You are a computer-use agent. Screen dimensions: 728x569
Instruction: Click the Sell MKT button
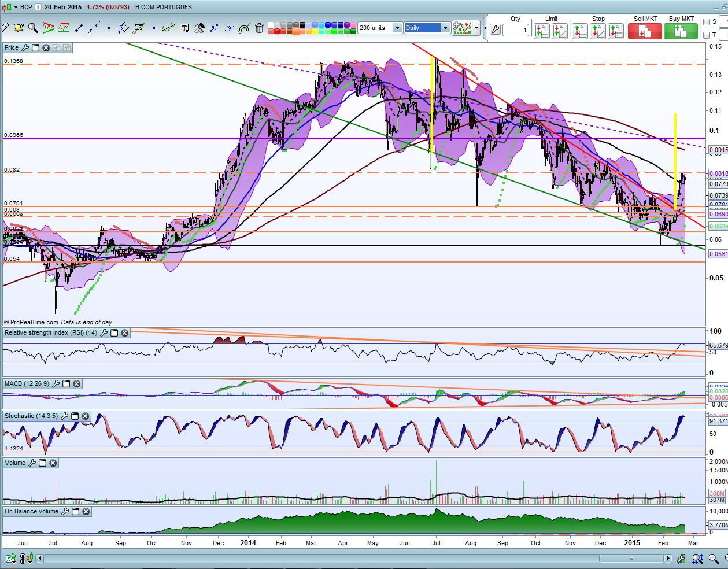tap(645, 31)
